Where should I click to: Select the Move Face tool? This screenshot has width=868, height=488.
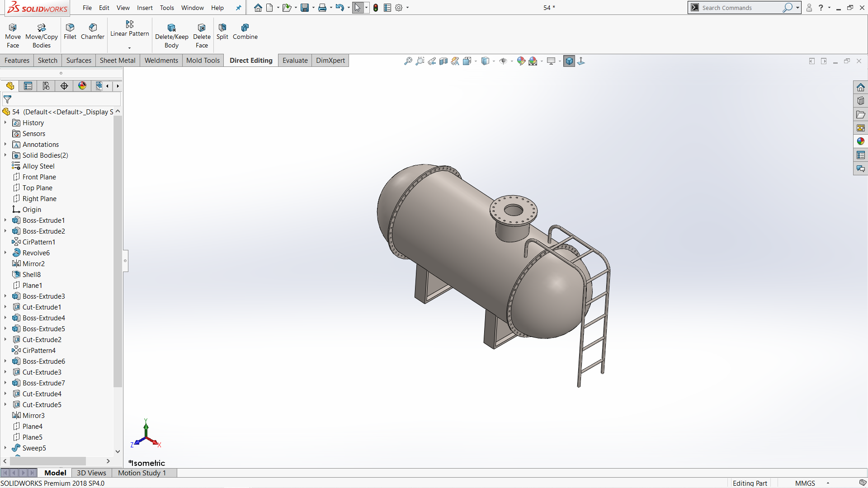click(13, 36)
